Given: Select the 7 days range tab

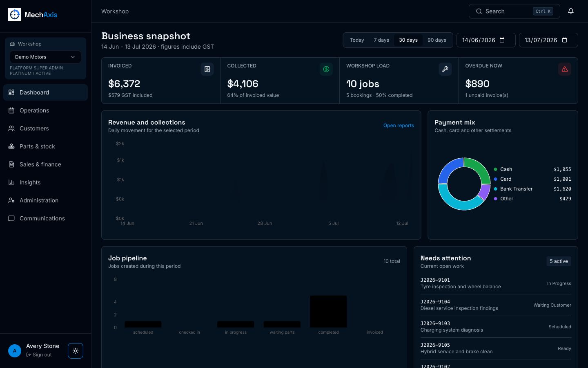Looking at the screenshot, I should [x=381, y=40].
